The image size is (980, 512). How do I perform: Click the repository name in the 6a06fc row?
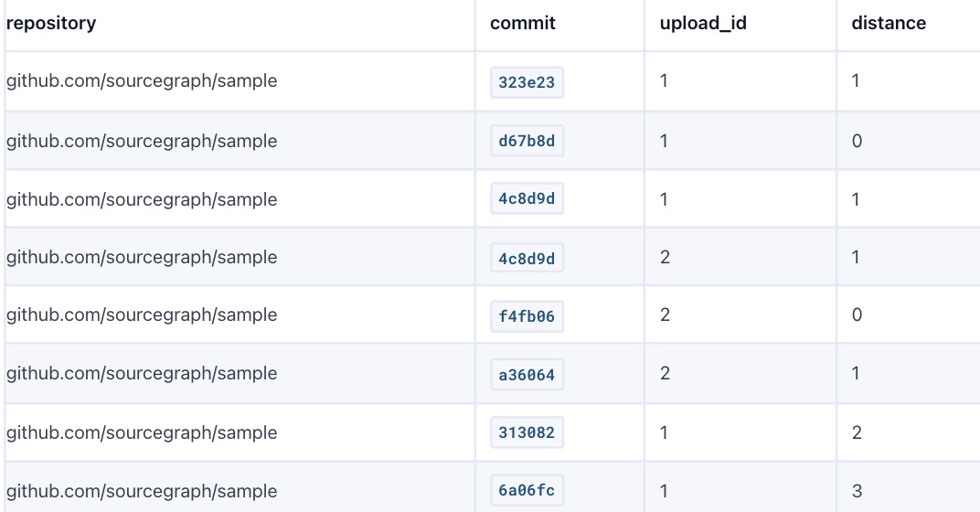(x=142, y=491)
